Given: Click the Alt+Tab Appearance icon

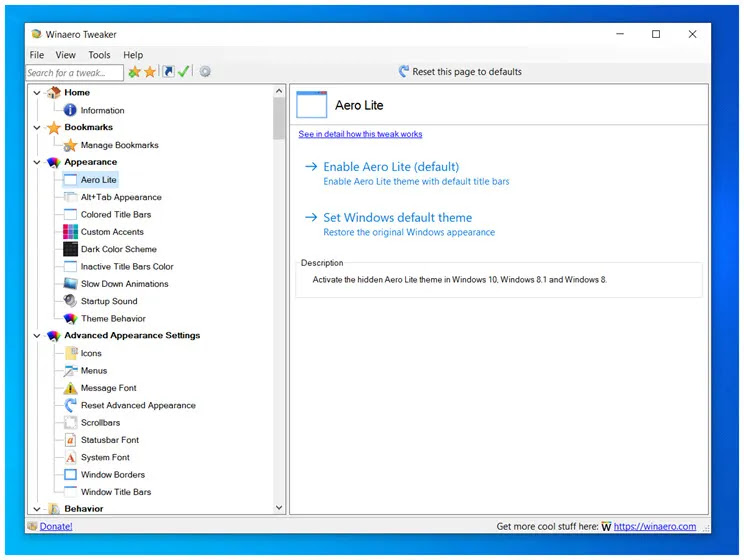Looking at the screenshot, I should (x=70, y=197).
